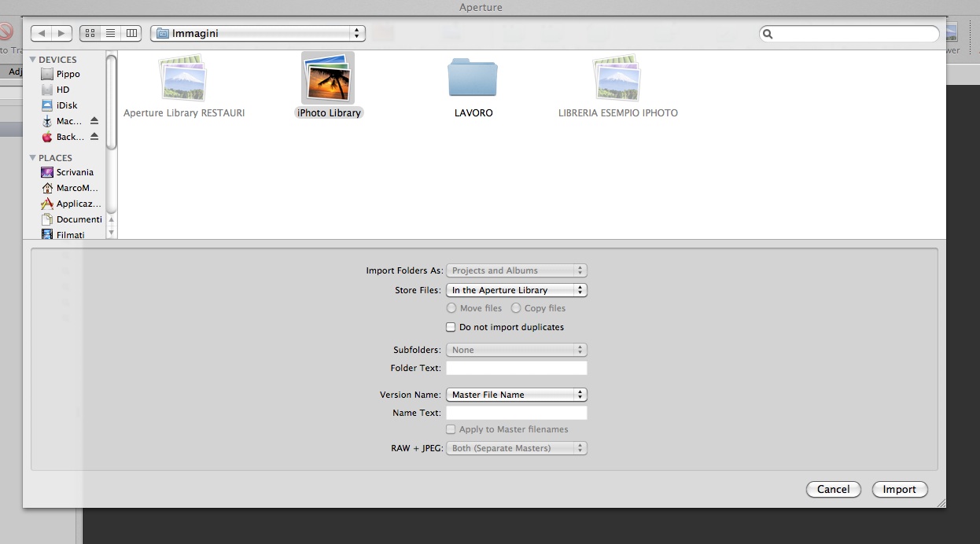Go forward to the next folder

pos(62,33)
